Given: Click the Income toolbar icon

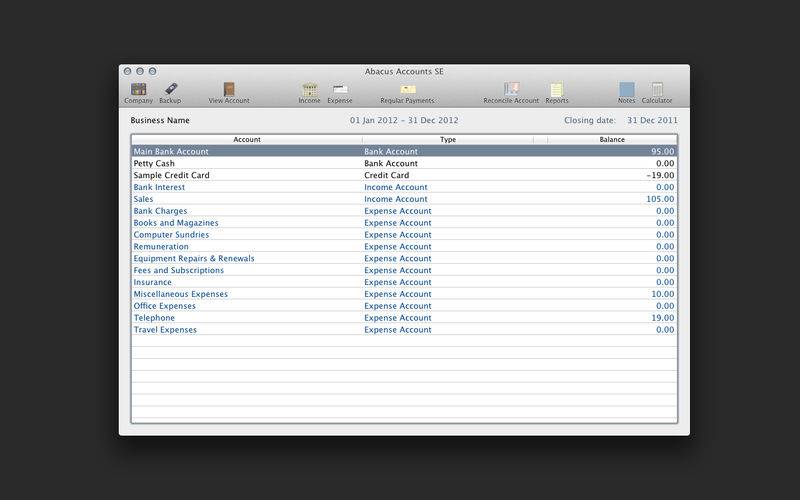Looking at the screenshot, I should 310,93.
